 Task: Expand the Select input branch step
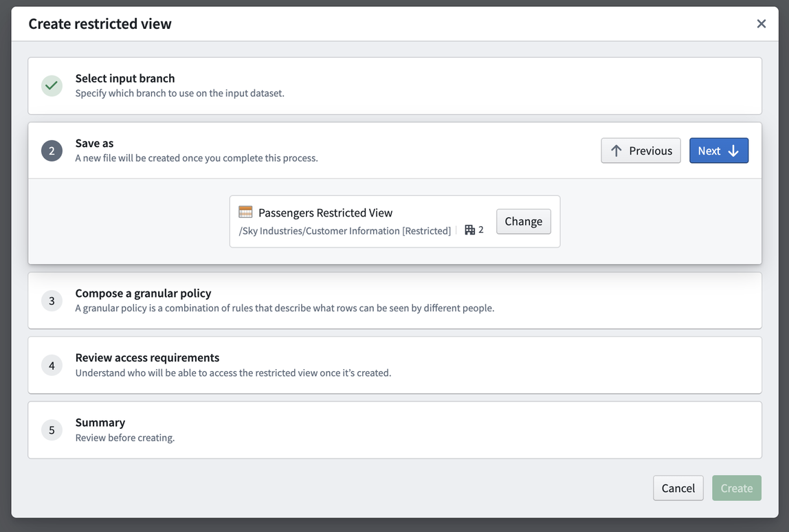[x=395, y=85]
